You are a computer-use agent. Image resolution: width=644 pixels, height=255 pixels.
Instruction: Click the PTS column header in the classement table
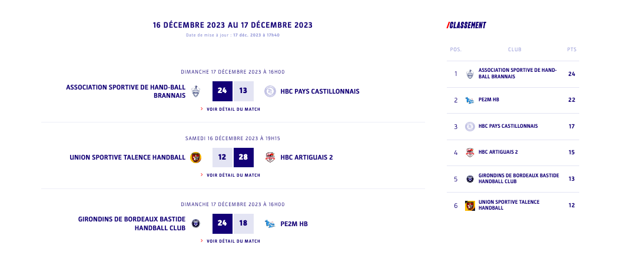pos(572,49)
